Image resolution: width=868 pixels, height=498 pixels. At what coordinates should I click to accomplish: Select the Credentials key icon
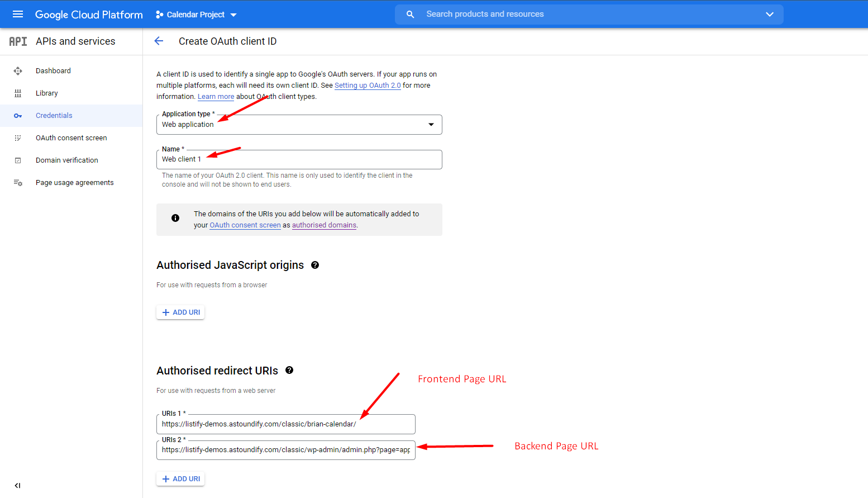[x=17, y=115]
